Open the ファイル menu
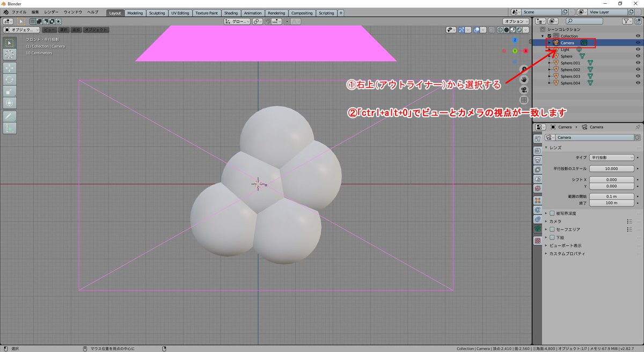The height and width of the screenshot is (352, 644). 19,12
